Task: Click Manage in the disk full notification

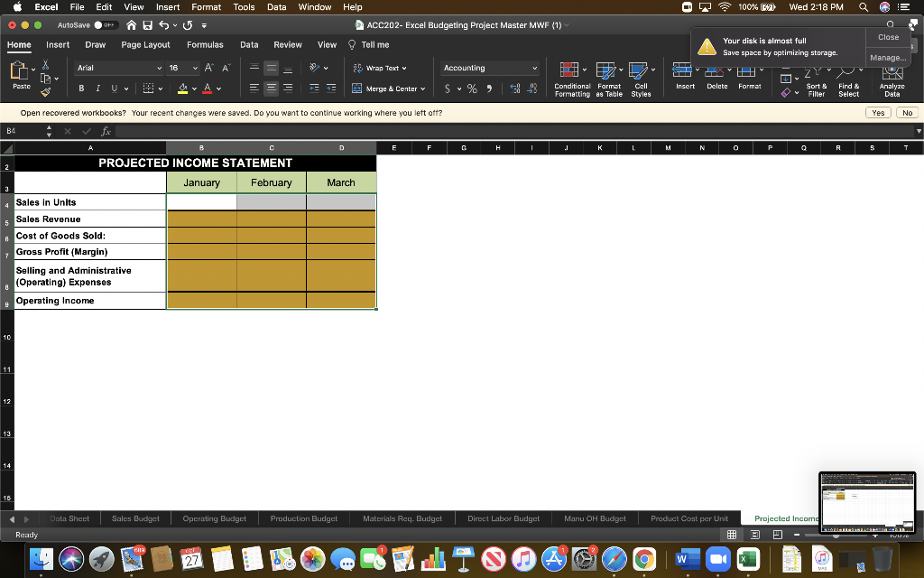Action: click(888, 57)
